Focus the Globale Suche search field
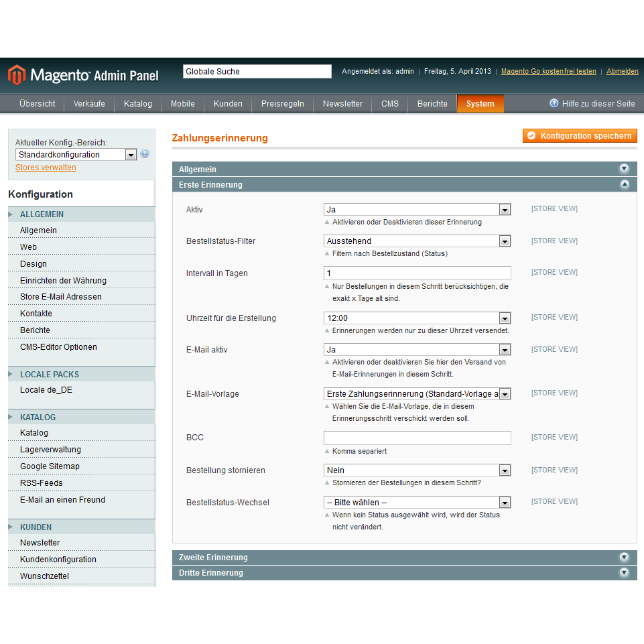 tap(257, 72)
